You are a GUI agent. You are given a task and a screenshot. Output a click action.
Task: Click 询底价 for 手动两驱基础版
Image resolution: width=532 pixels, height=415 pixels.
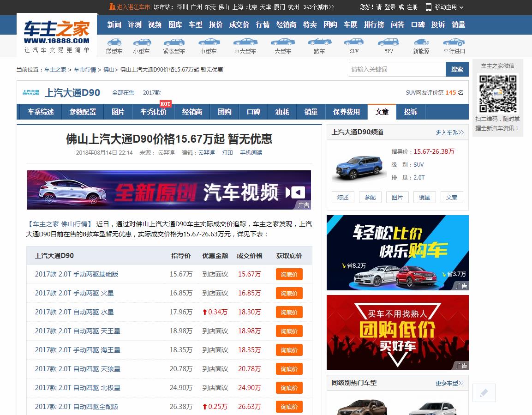[289, 274]
